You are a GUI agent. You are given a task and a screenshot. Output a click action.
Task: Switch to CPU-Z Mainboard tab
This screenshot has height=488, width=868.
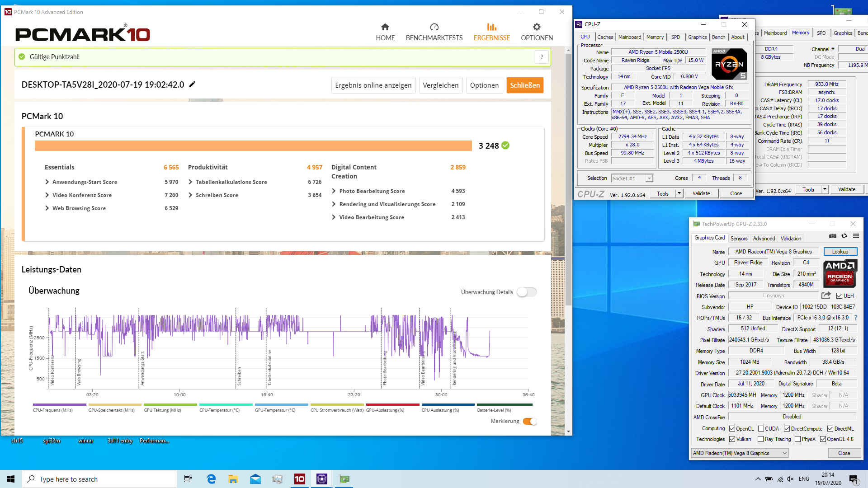pyautogui.click(x=630, y=37)
